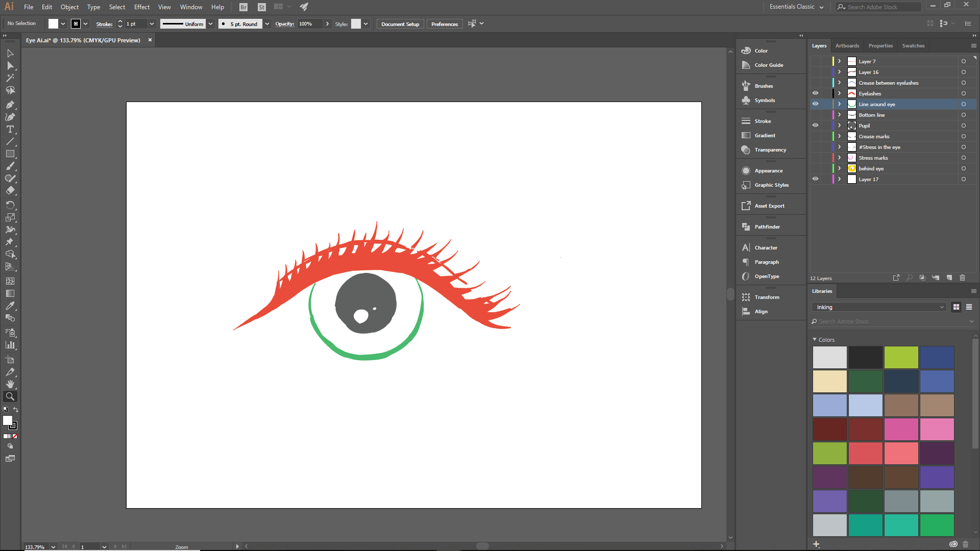The image size is (980, 551).
Task: Open the Inking library dropdown
Action: coord(879,307)
